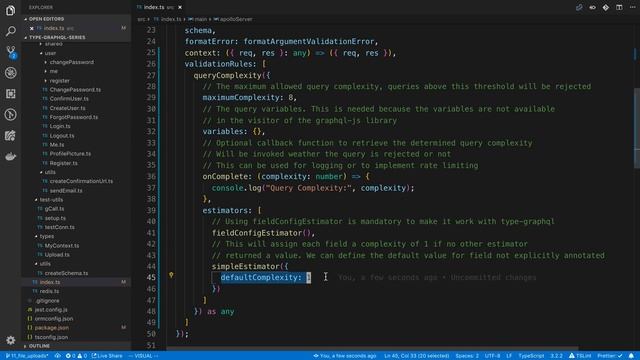The height and width of the screenshot is (360, 640).
Task: Click the diamond-shaped icon in editor title bar
Action: 606,7
